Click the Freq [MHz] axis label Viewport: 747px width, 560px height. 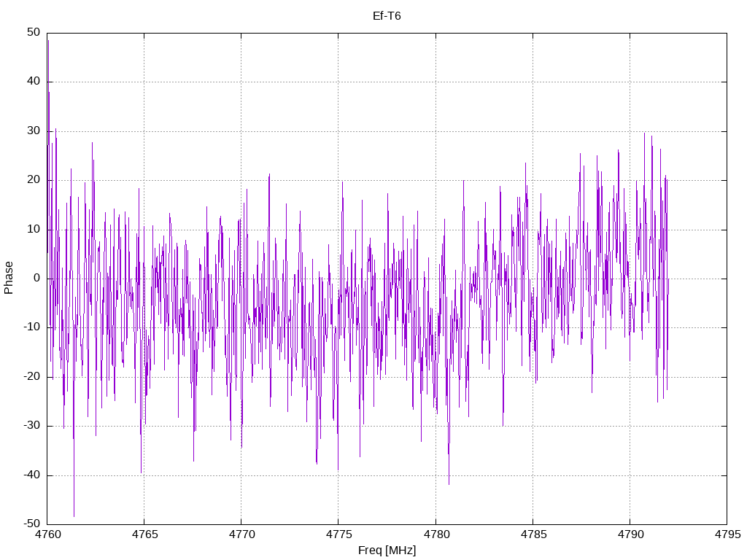pyautogui.click(x=387, y=551)
